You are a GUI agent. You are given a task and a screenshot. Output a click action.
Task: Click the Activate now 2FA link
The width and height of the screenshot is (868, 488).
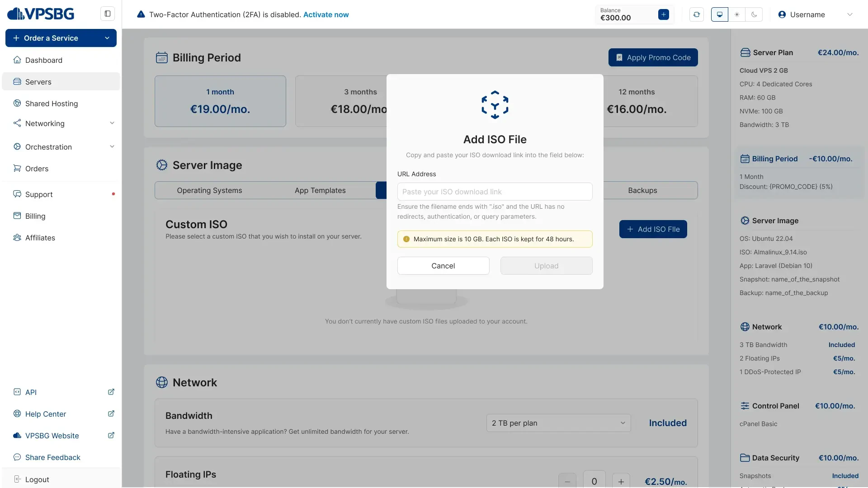(x=326, y=14)
